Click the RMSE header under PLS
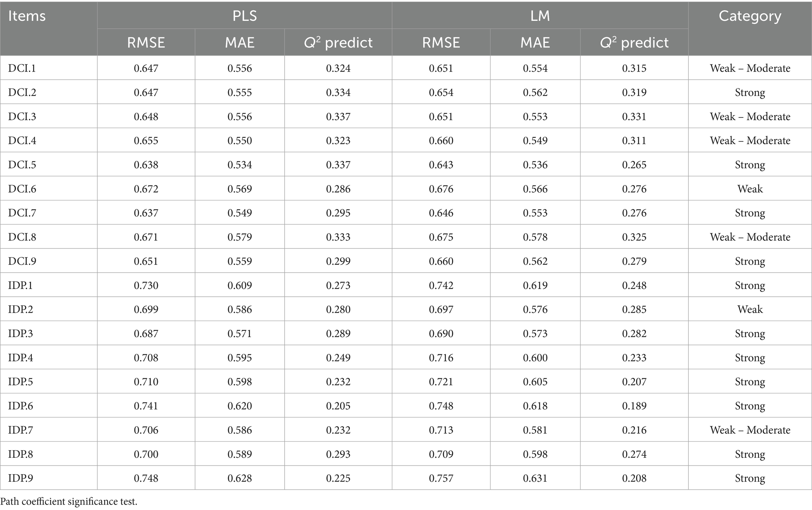 click(x=146, y=42)
